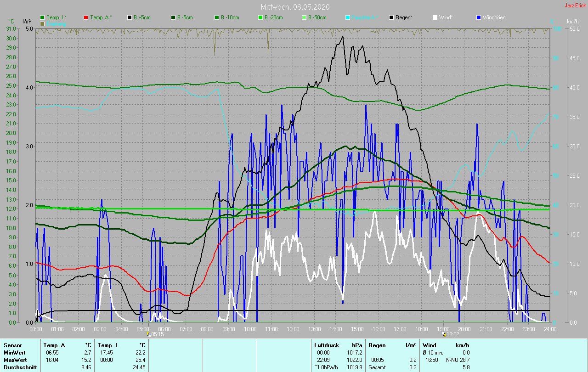
Task: Click the dark green Temp. I. legend square
Action: 42,17
